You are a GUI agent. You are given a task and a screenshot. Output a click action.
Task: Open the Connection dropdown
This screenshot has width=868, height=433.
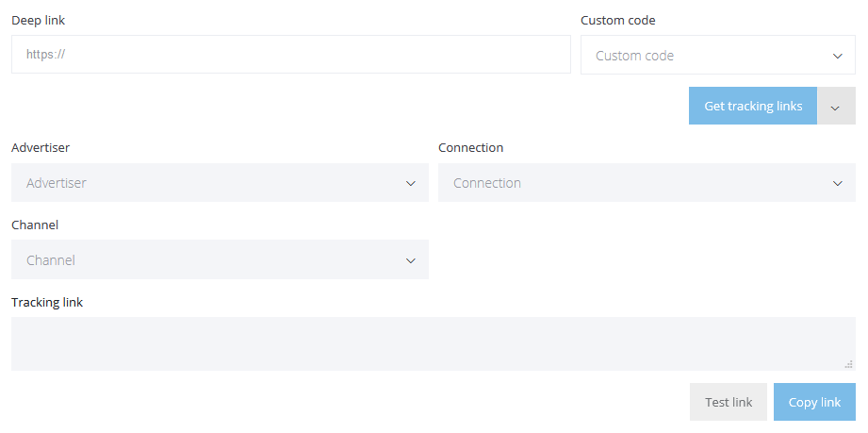(647, 182)
